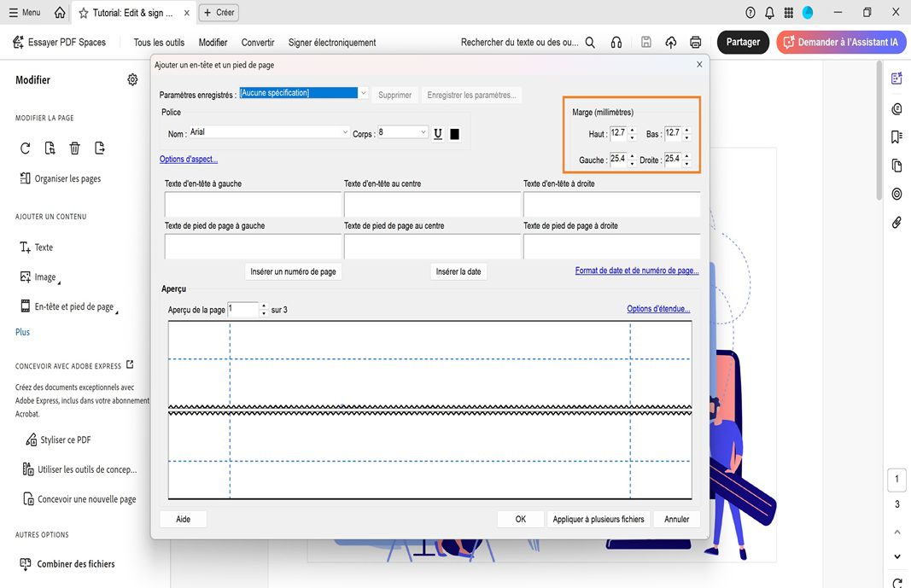Screen dimensions: 911x588
Task: Open Signer électroniquement menu
Action: click(332, 43)
